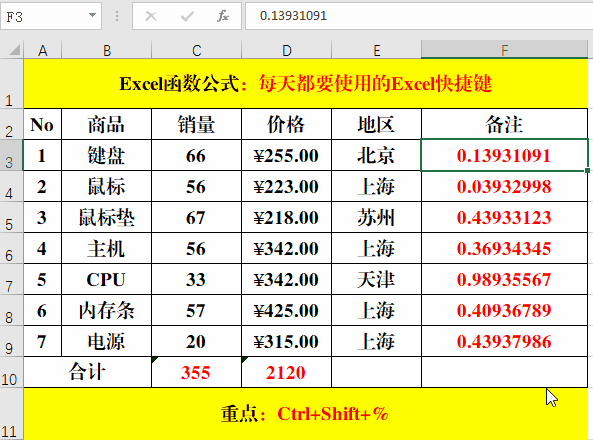Select price cell ¥315.00
Screen dimensions: 593x440
pos(287,341)
